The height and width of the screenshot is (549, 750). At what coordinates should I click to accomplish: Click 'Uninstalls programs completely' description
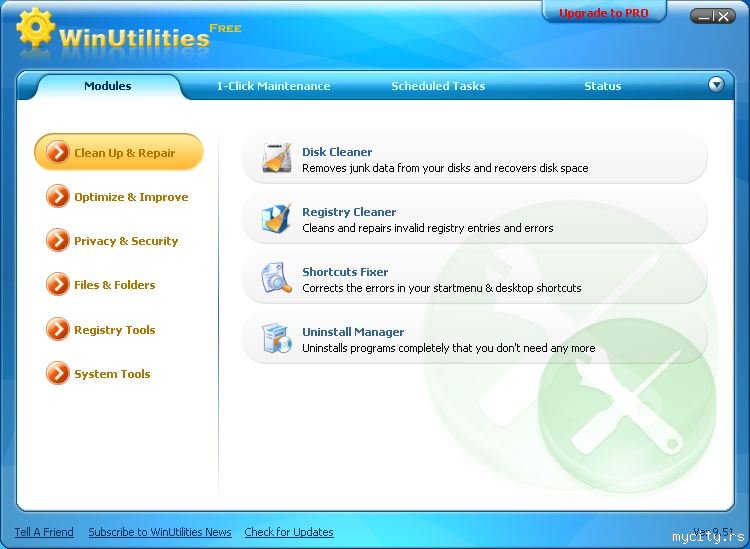click(449, 348)
